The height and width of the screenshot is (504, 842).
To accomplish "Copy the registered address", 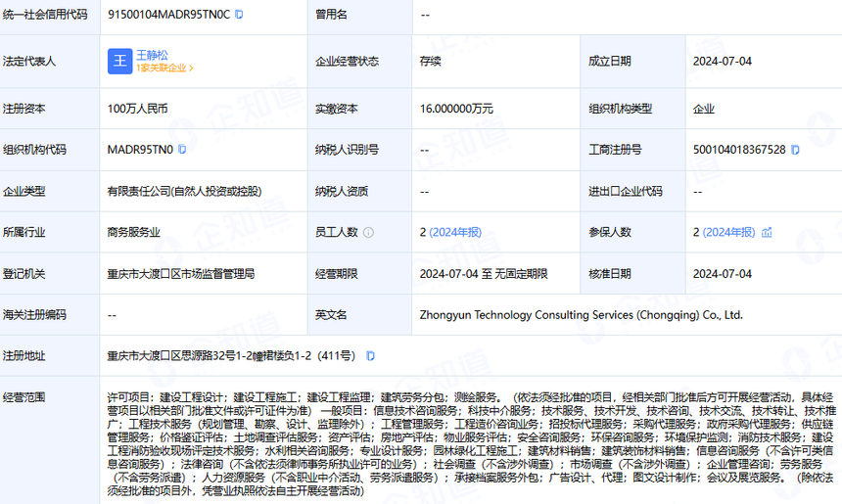I will pyautogui.click(x=370, y=356).
